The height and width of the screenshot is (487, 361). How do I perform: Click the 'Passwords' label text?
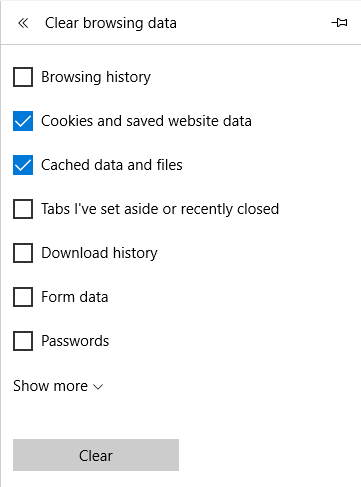click(x=75, y=341)
